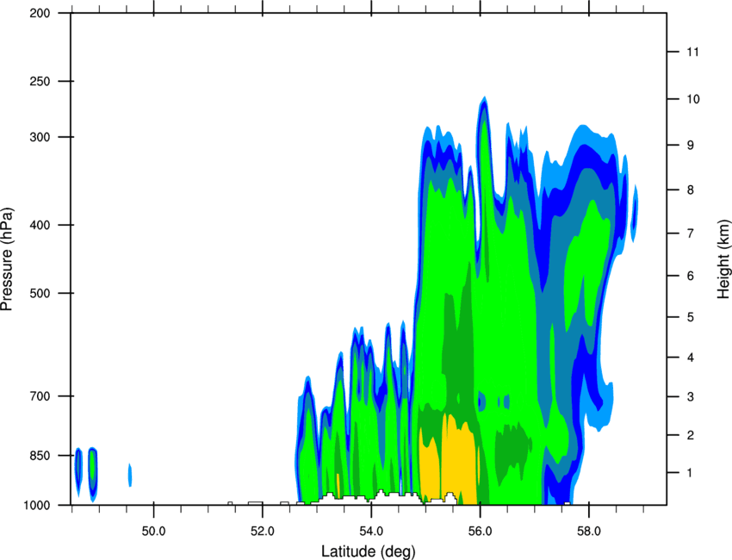Click the 'Latitude (deg)' axis title
Image resolution: width=732 pixels, height=560 pixels.
pos(369,551)
